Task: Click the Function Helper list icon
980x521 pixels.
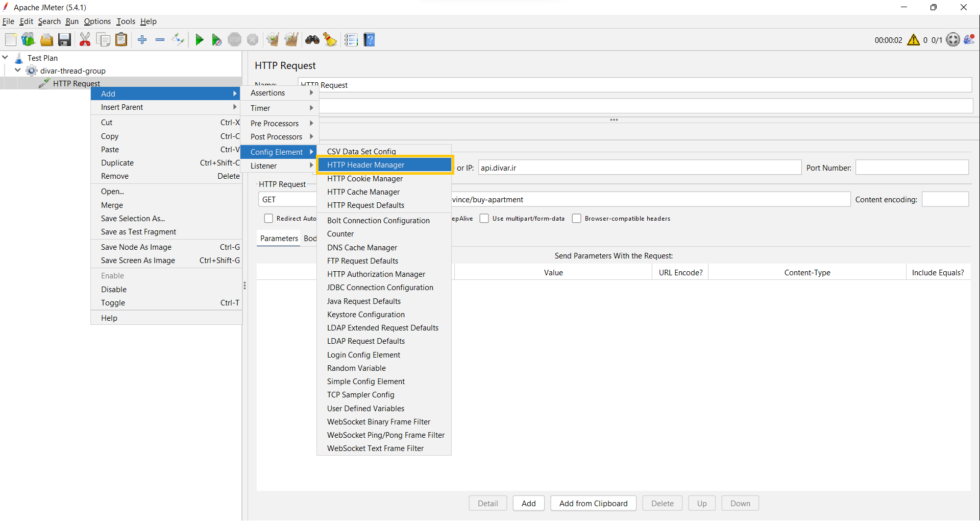Action: tap(351, 39)
